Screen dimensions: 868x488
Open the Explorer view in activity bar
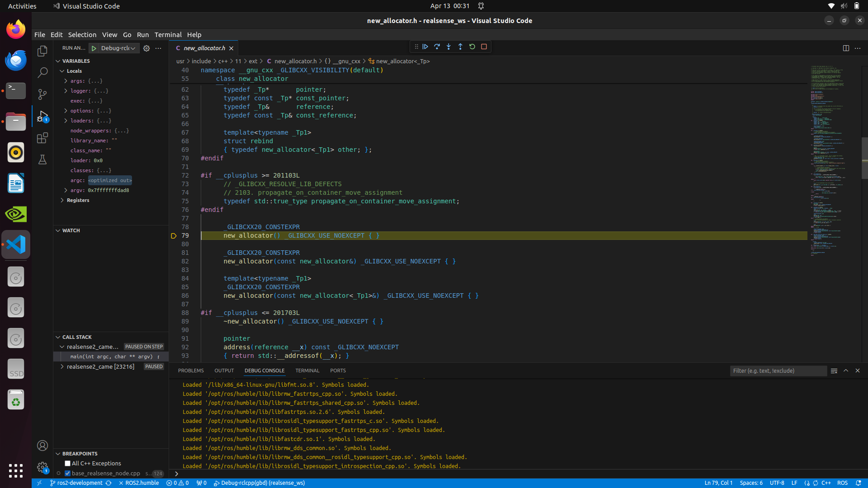click(x=42, y=51)
